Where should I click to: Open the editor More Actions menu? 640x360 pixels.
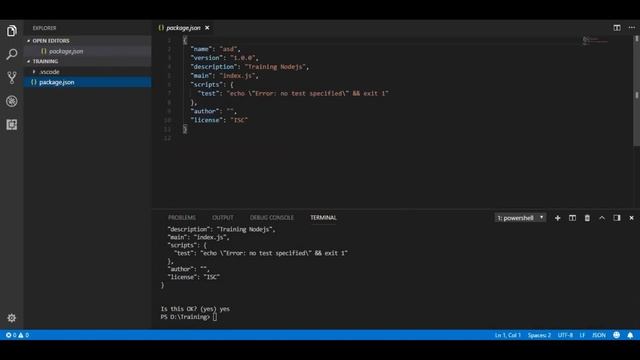[631, 28]
